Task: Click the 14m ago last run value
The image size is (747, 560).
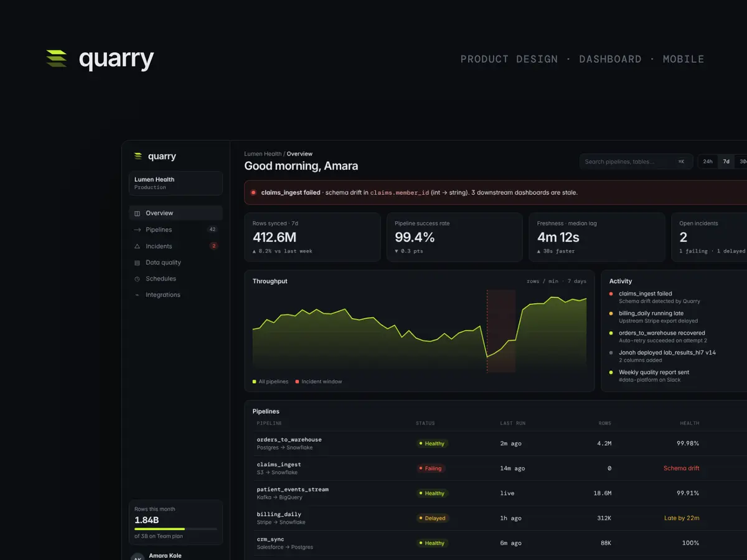Action: (512, 469)
